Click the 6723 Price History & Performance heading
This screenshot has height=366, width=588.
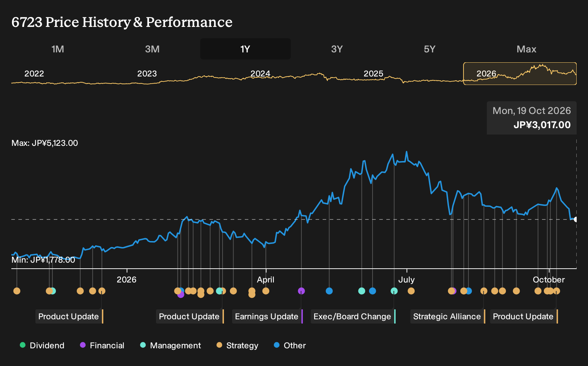(x=122, y=22)
